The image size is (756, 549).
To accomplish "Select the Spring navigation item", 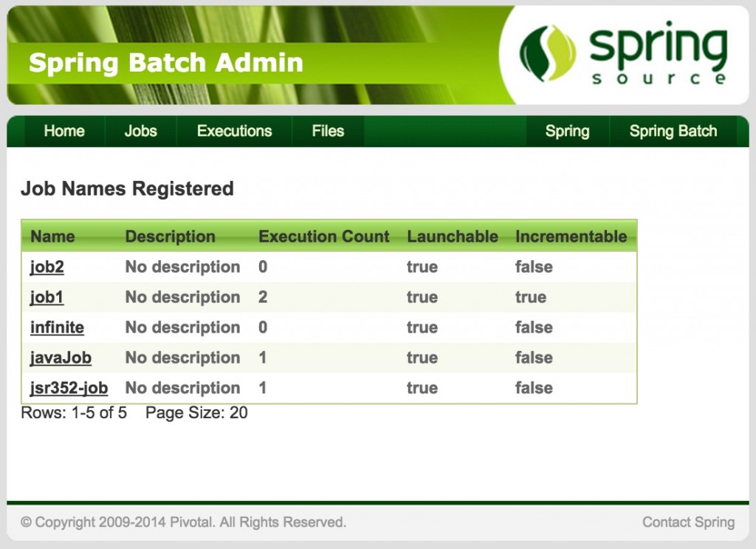I will coord(568,131).
